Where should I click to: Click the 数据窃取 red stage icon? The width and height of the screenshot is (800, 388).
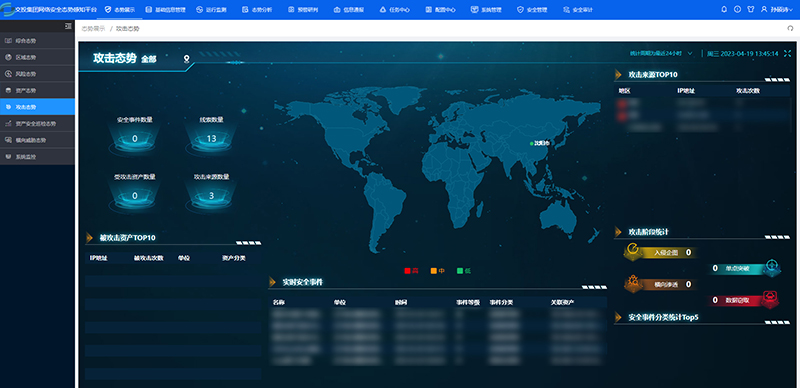[x=770, y=300]
